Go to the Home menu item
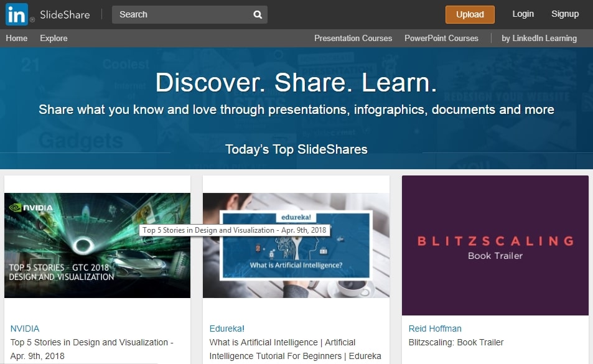 17,38
